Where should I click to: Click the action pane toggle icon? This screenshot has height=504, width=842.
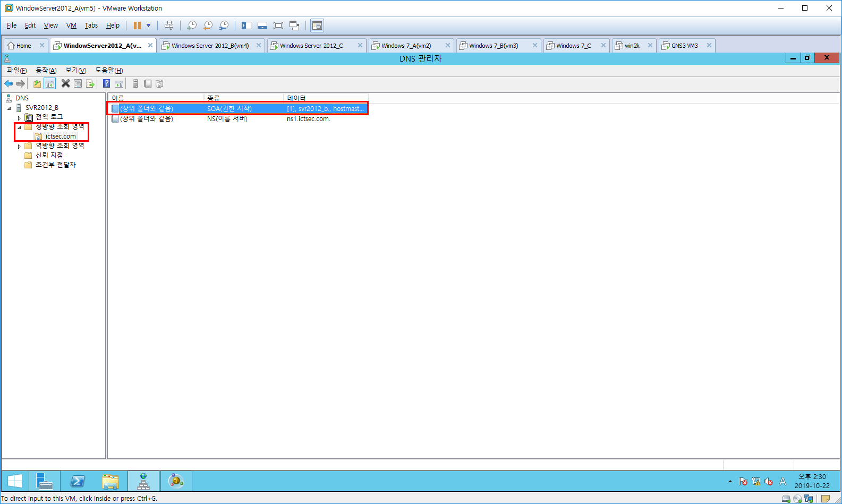click(x=119, y=83)
